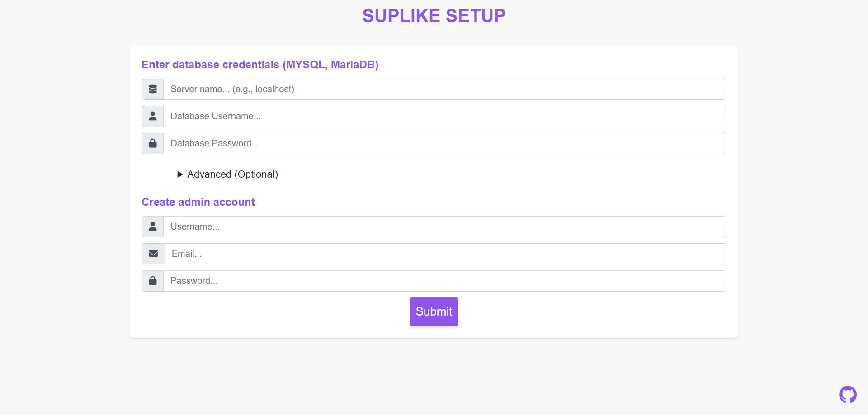
Task: Click the disclosure triangle before Advanced
Action: [180, 174]
